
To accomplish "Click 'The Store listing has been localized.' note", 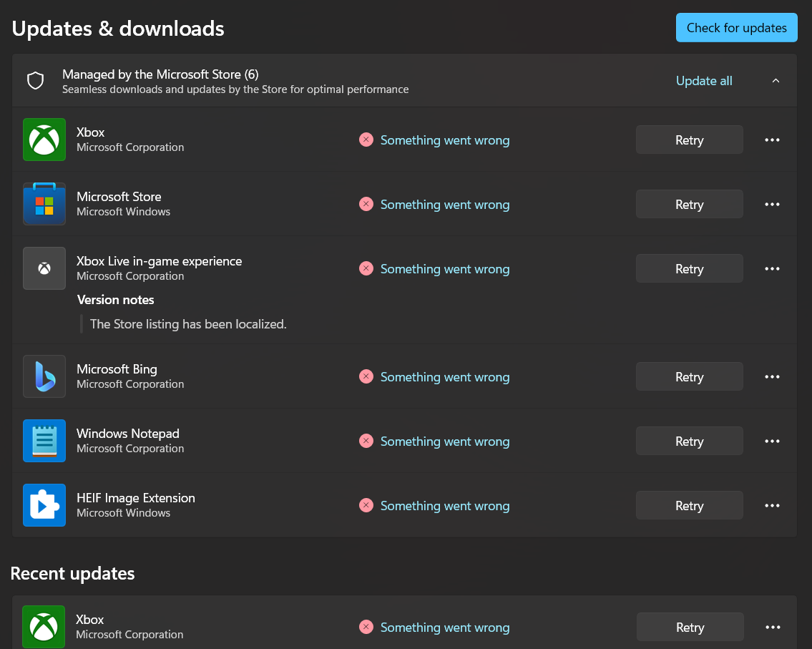I will tap(188, 323).
